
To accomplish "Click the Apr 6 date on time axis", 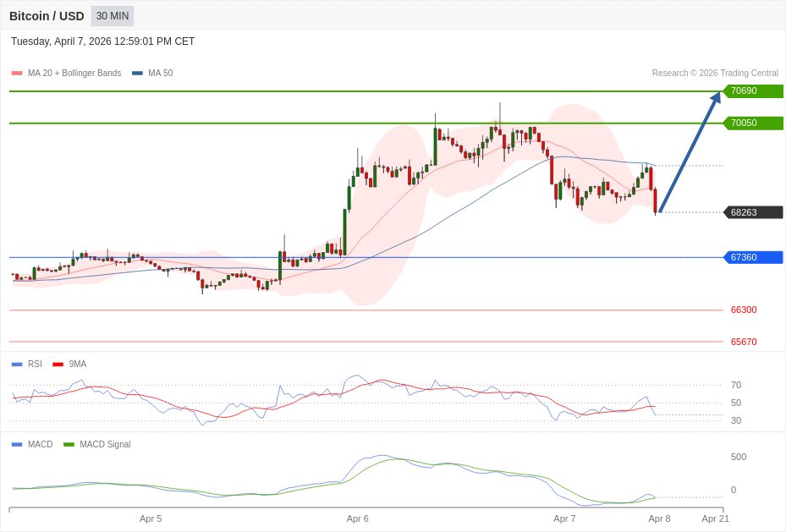I will pyautogui.click(x=357, y=518).
